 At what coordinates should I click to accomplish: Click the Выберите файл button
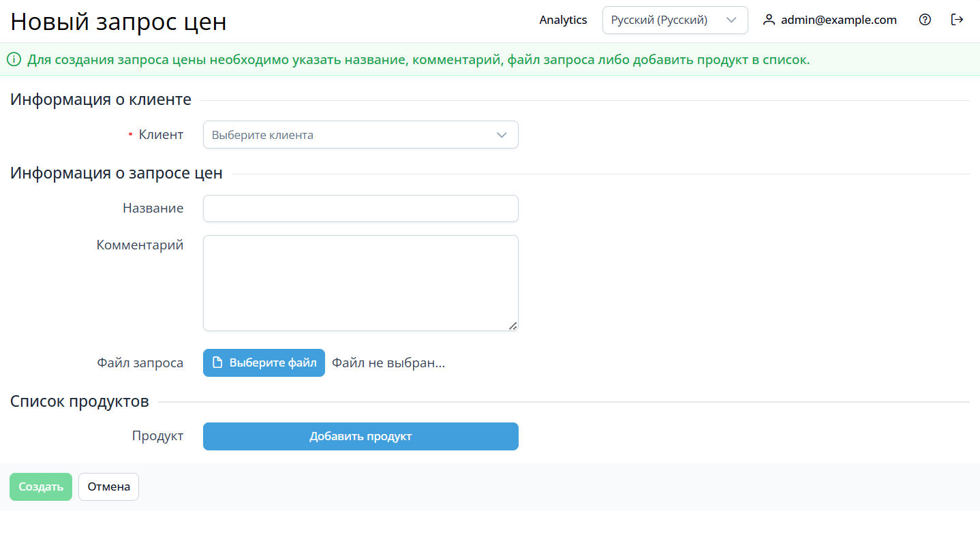point(264,362)
